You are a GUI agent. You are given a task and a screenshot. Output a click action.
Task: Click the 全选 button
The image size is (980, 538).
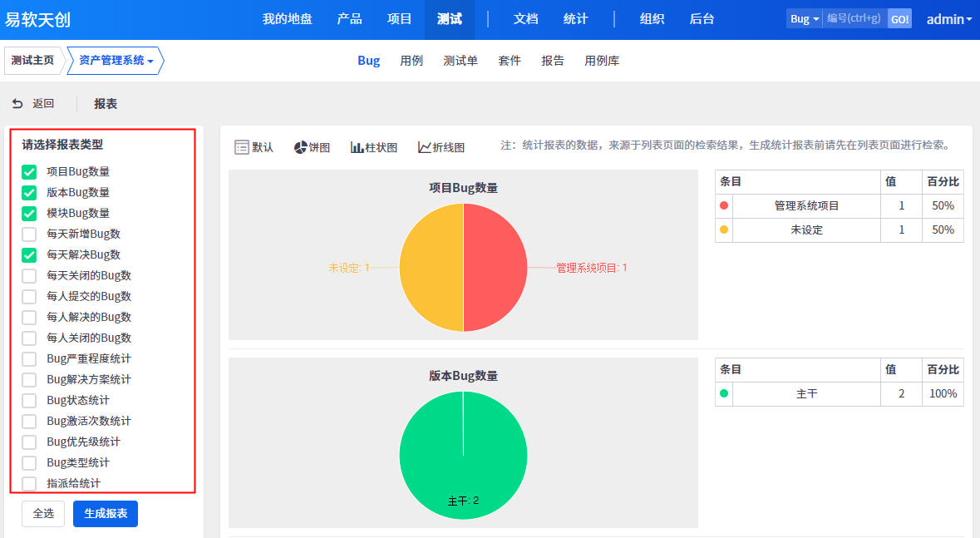tap(43, 514)
